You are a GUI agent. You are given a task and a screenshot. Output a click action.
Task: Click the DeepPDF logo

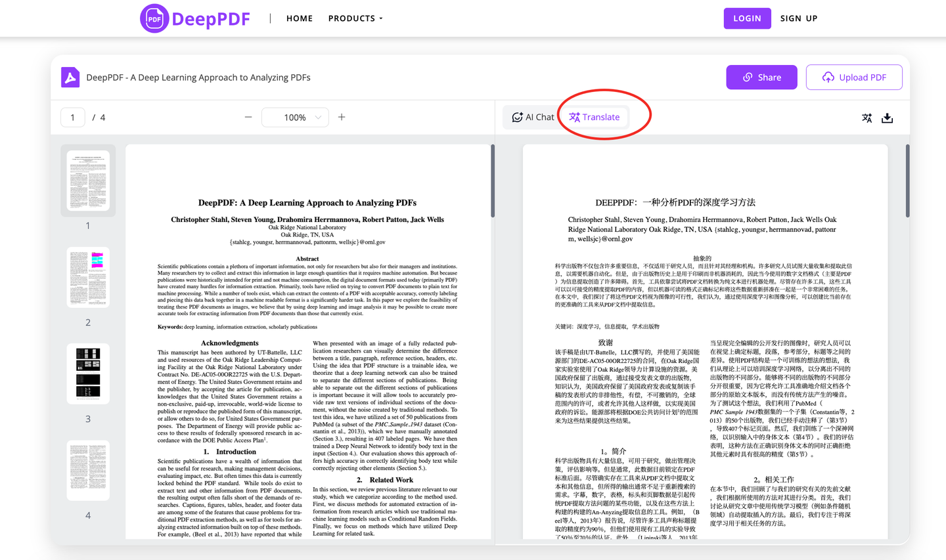[x=194, y=18]
